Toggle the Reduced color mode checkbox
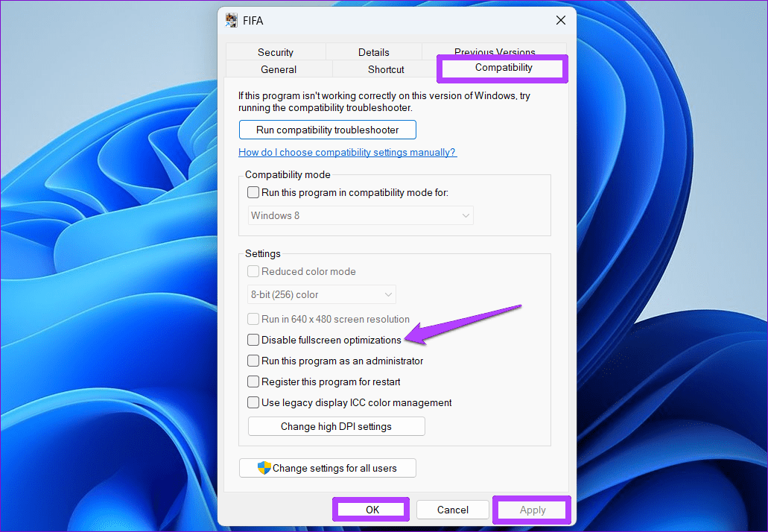The image size is (768, 532). 253,271
